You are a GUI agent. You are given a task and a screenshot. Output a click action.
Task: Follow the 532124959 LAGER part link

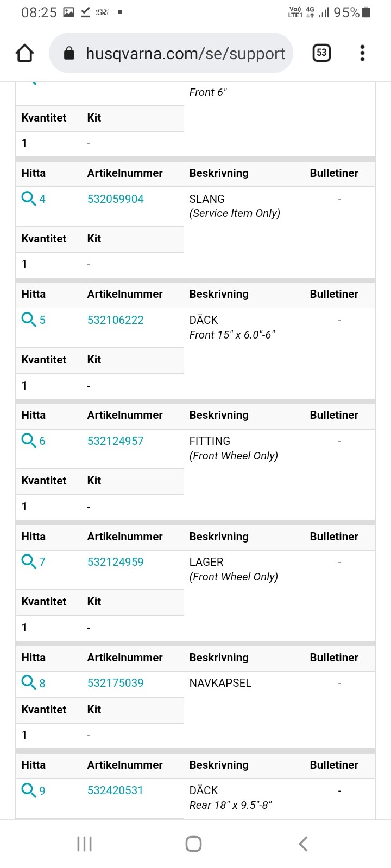(115, 562)
